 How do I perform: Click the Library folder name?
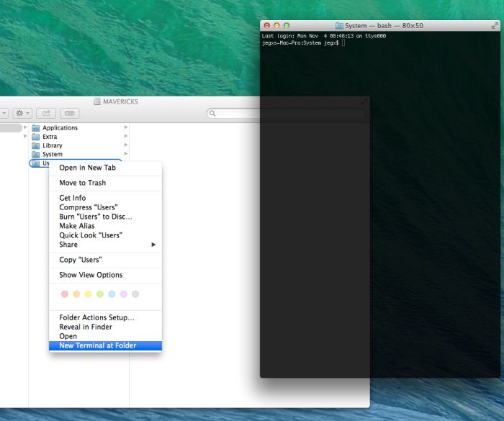(x=53, y=145)
